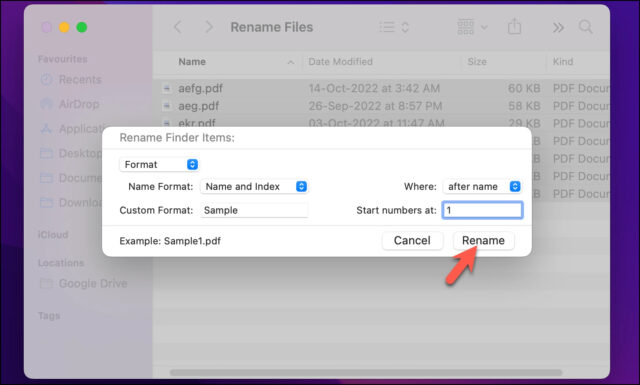Screen dimensions: 640x385
Task: Sort files by the Name column header
Action: [x=192, y=62]
